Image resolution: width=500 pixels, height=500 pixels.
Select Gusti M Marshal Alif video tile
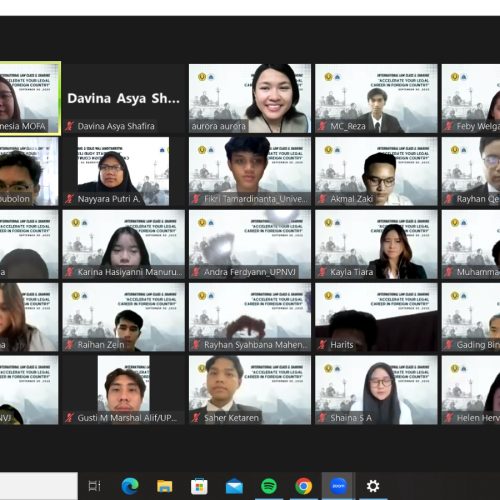(124, 390)
